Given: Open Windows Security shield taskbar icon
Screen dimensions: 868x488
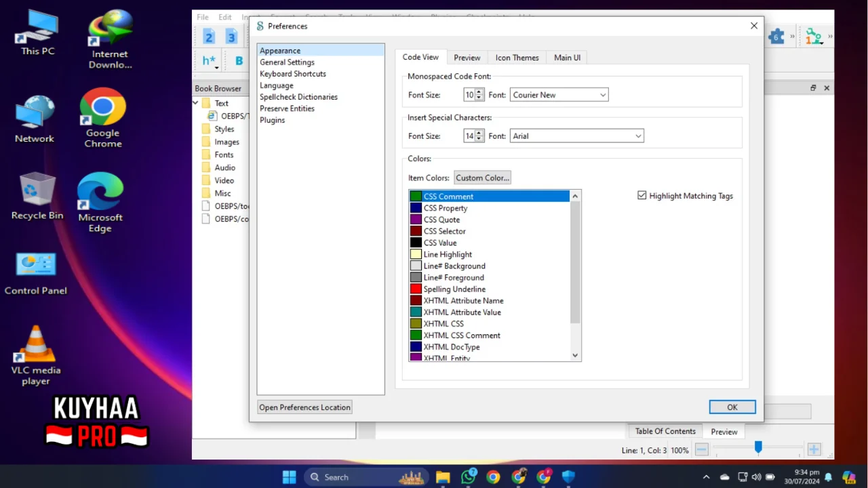Looking at the screenshot, I should tap(568, 477).
